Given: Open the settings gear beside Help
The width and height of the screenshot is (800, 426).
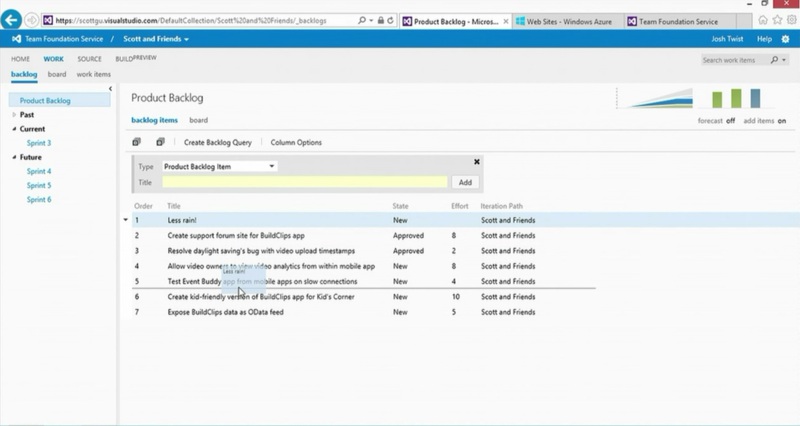Looking at the screenshot, I should pyautogui.click(x=785, y=39).
